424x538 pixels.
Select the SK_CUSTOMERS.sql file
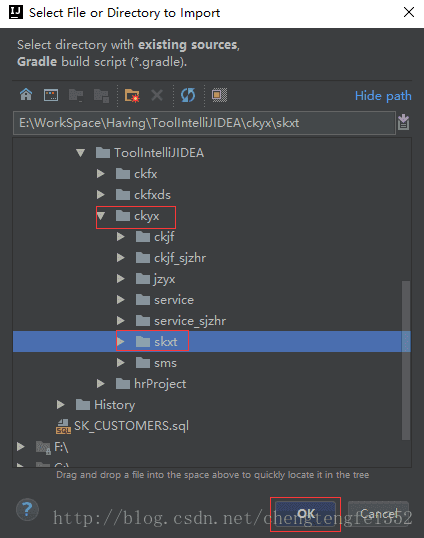(131, 426)
